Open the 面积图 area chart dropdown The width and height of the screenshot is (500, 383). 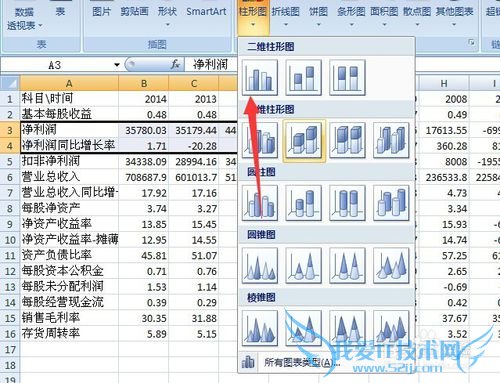click(384, 16)
